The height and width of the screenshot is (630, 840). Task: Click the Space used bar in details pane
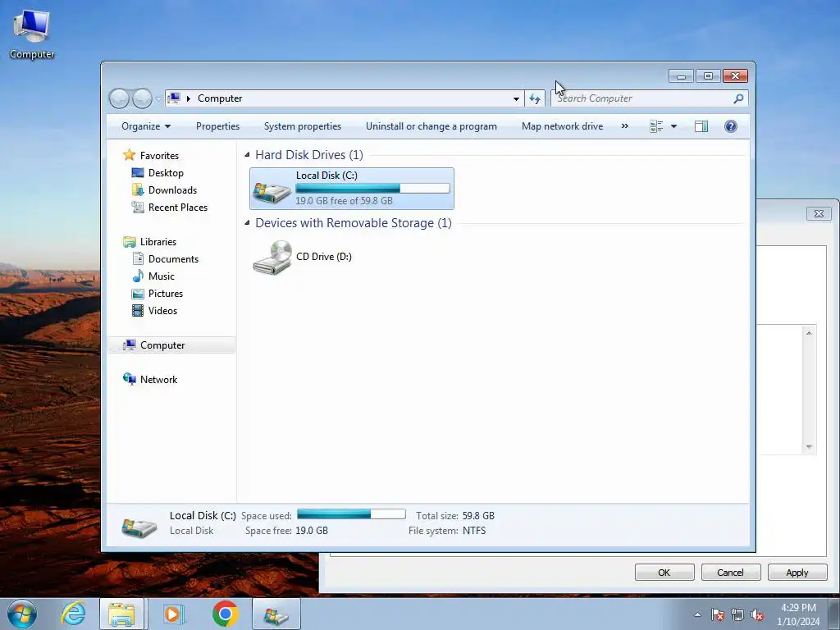pos(351,514)
